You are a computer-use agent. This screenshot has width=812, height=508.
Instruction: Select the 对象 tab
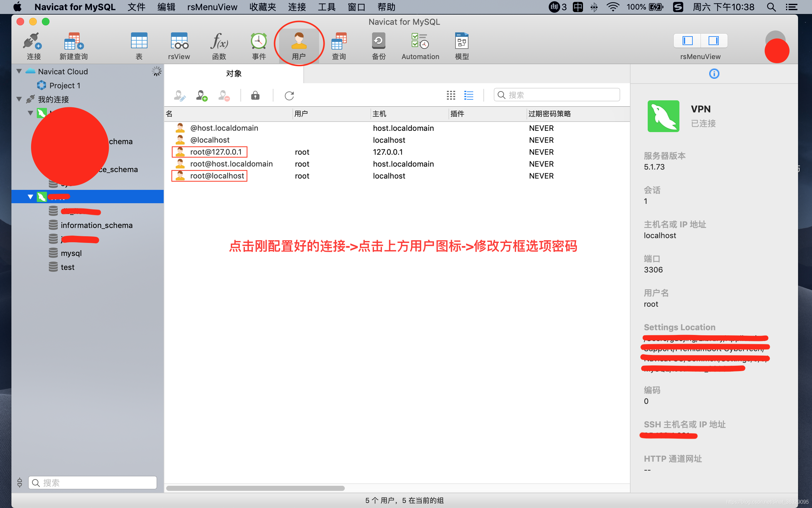click(234, 74)
